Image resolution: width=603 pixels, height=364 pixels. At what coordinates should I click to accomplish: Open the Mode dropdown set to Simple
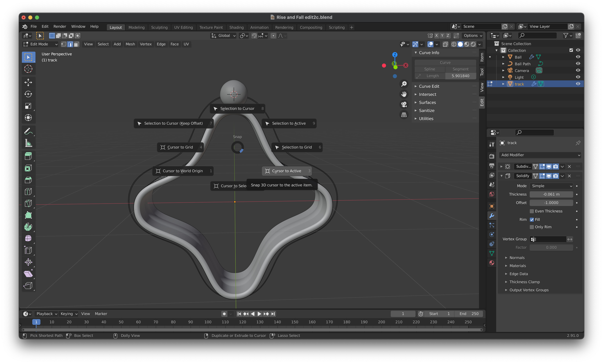coord(551,186)
